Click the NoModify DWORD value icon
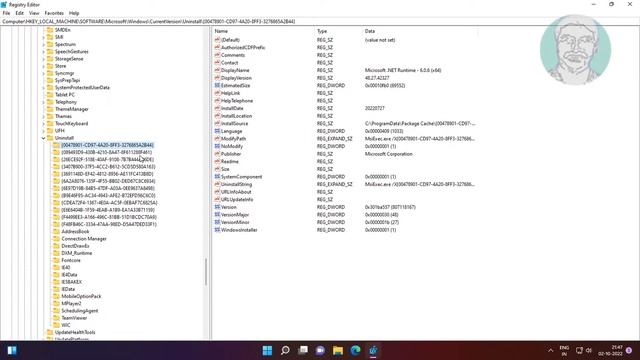This screenshot has height=360, width=640. [217, 146]
